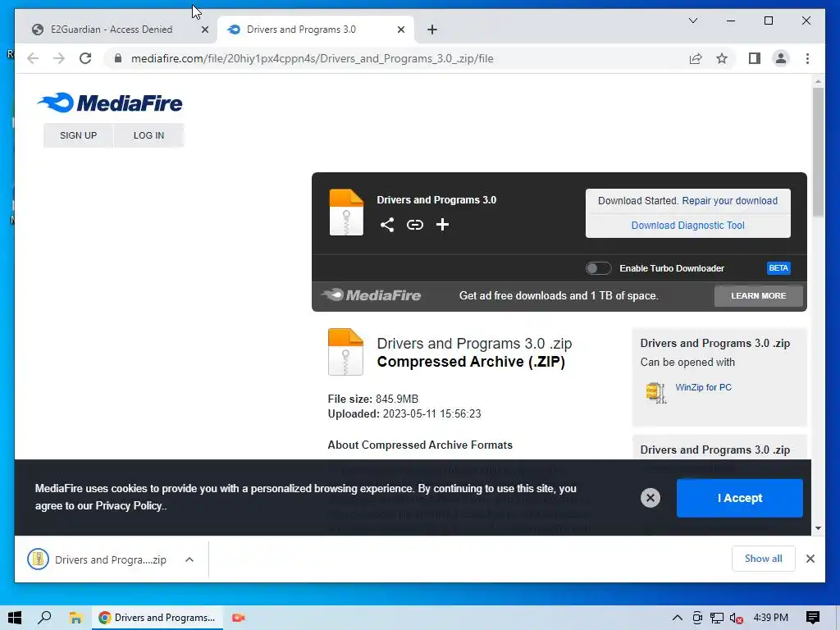Open the browser side panel icon
The height and width of the screenshot is (630, 840).
pyautogui.click(x=755, y=58)
